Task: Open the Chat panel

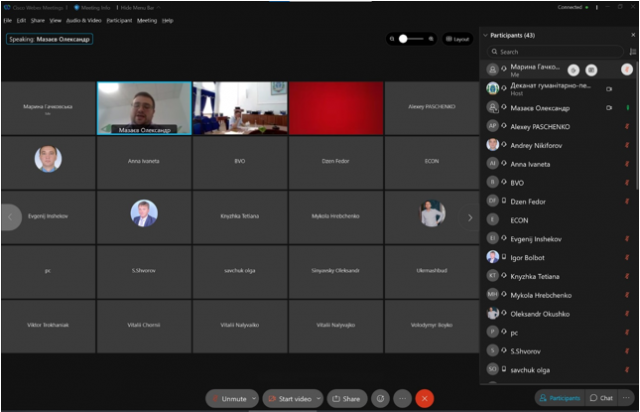Action: (x=601, y=398)
